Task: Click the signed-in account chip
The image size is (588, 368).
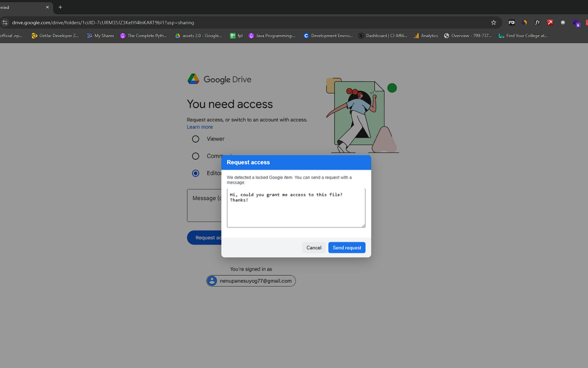Action: (x=251, y=281)
